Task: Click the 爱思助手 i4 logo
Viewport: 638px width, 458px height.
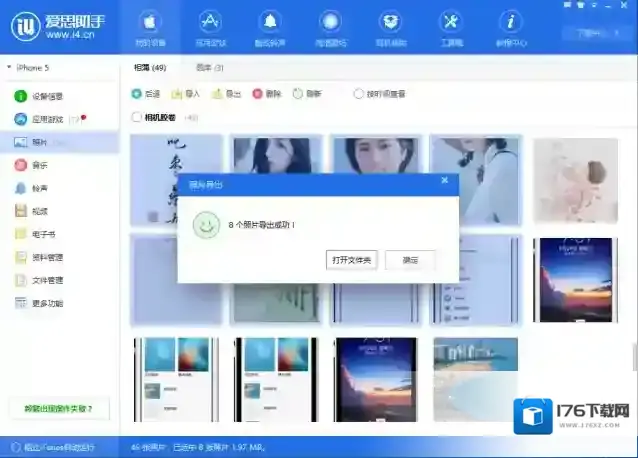Action: click(26, 26)
